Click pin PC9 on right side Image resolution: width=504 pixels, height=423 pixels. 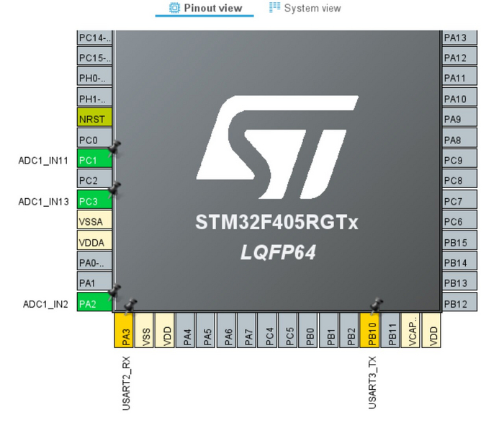[459, 160]
